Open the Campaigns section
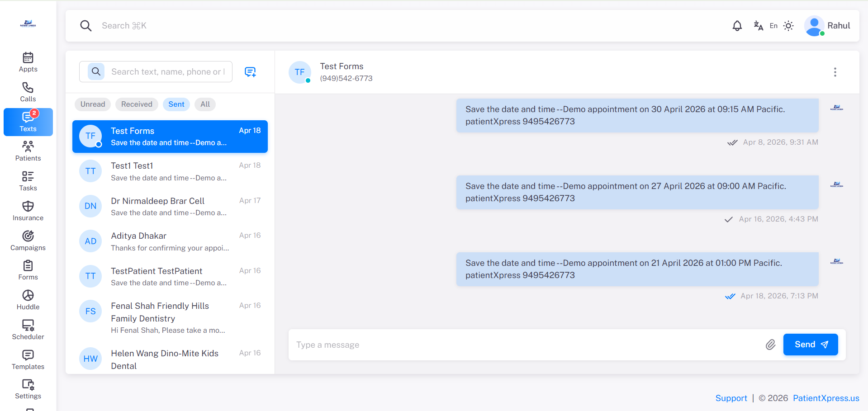The height and width of the screenshot is (411, 868). point(28,240)
